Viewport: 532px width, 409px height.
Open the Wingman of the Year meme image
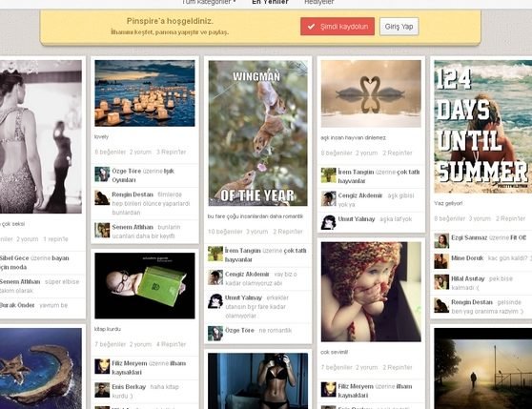tap(257, 133)
